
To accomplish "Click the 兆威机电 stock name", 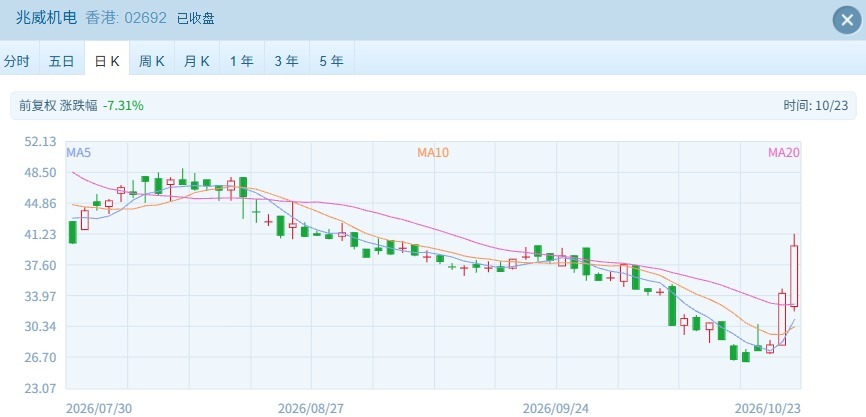I will coord(46,18).
